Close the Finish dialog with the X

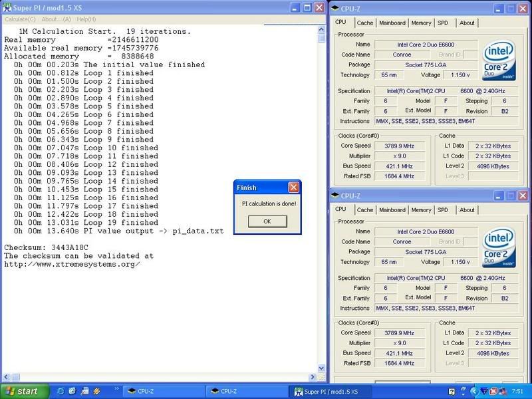click(x=293, y=188)
